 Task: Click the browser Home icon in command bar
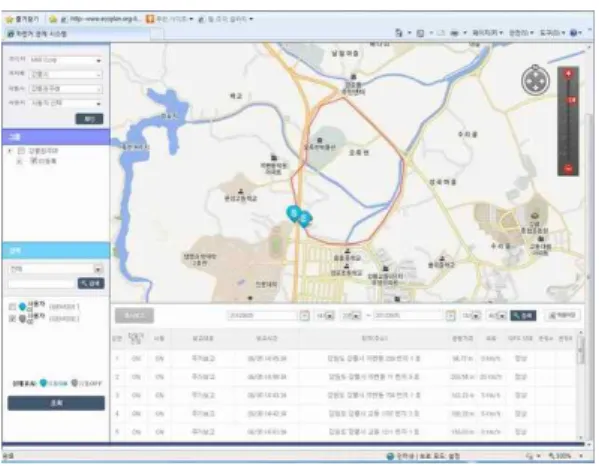click(399, 33)
